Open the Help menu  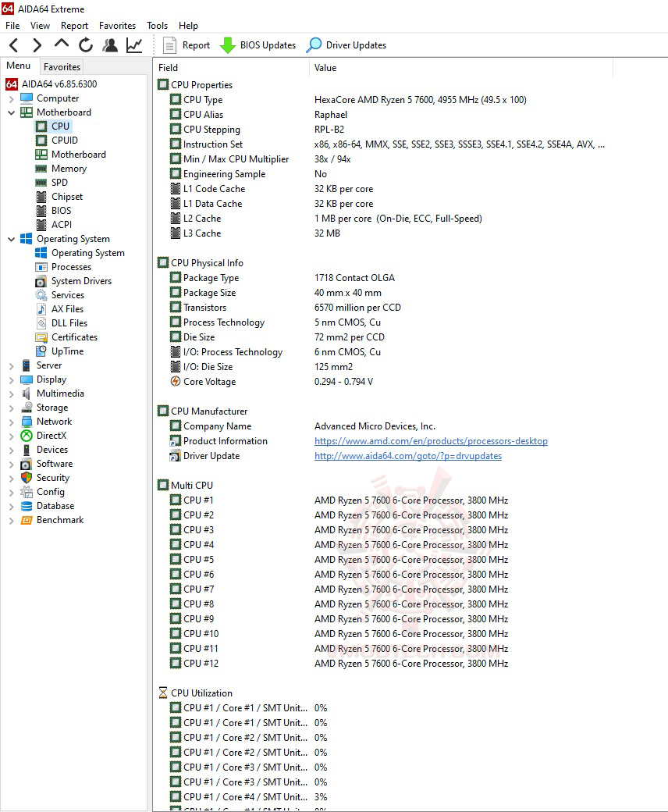(x=188, y=25)
